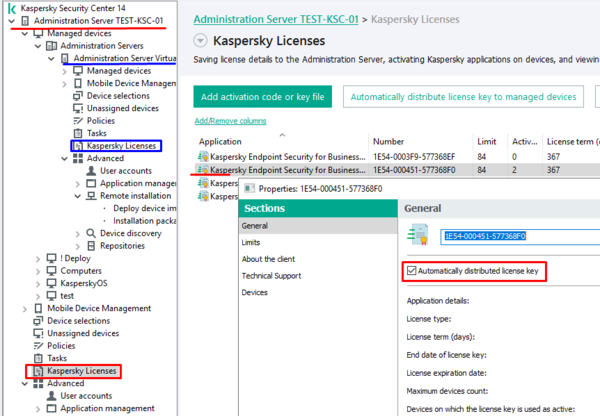The width and height of the screenshot is (600, 416).
Task: Select main server Unassigned devices item
Action: 83,333
